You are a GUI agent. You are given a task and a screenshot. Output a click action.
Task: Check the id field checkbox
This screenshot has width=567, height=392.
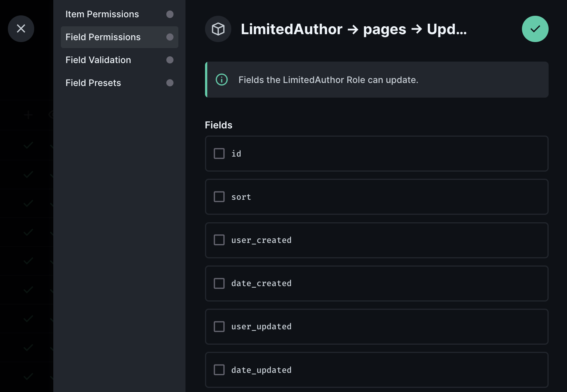tap(219, 154)
